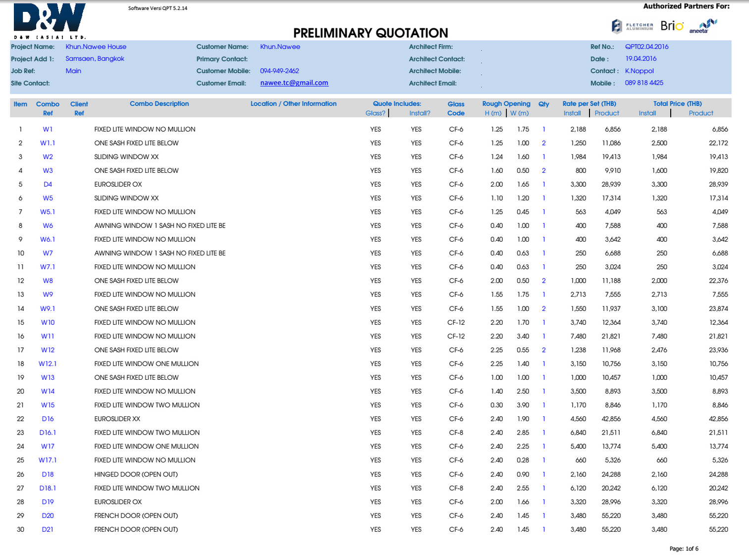This screenshot has height=560, width=749.
Task: Click product rate 42,856 in D16 row
Action: pyautogui.click(x=611, y=419)
